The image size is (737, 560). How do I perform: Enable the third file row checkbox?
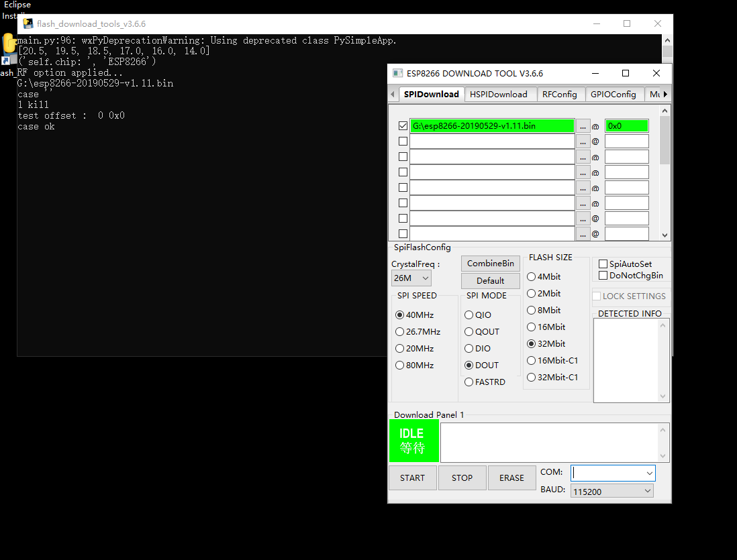(x=403, y=157)
